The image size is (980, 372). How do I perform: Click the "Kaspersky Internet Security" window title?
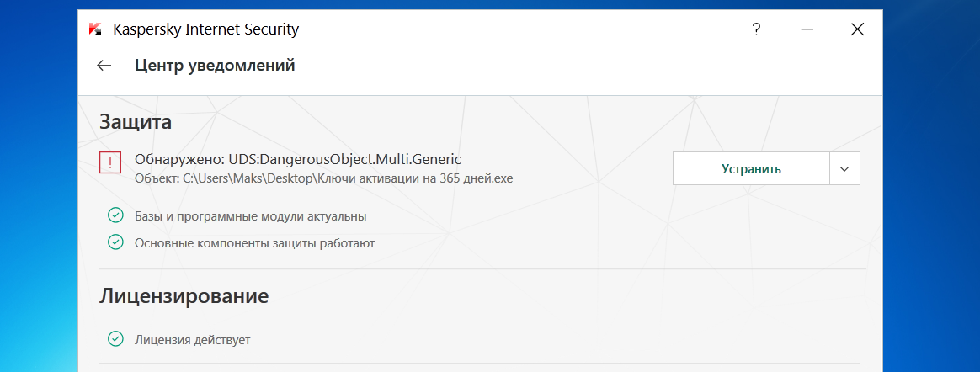205,29
